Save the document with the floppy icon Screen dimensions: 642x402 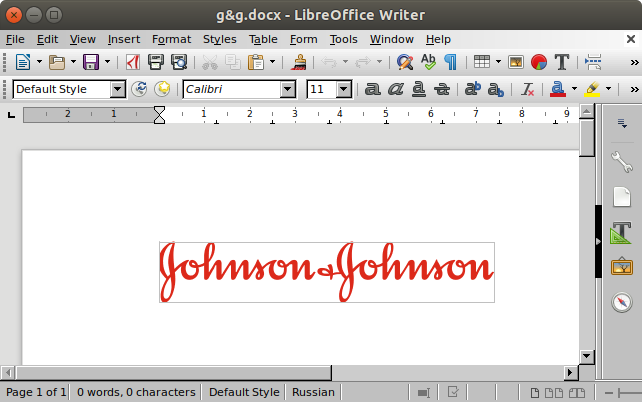91,62
